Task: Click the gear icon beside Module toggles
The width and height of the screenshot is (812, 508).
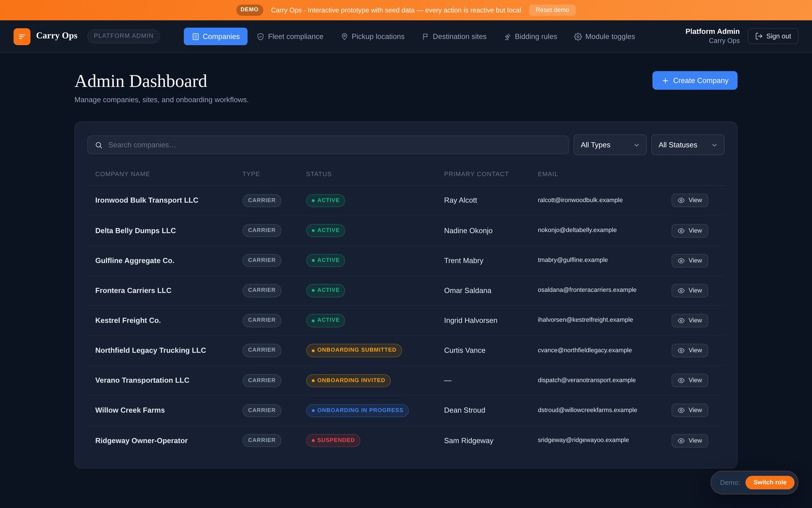Action: tap(578, 37)
